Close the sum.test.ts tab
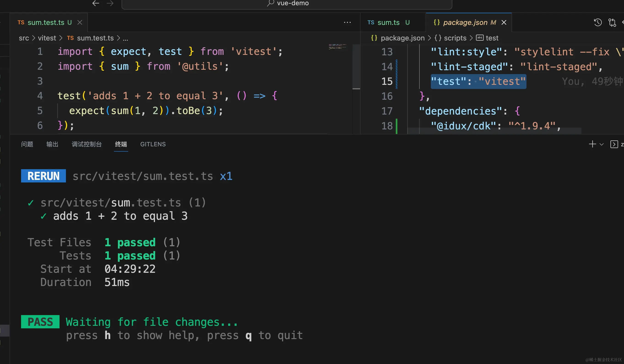Viewport: 624px width, 364px height. coord(80,22)
